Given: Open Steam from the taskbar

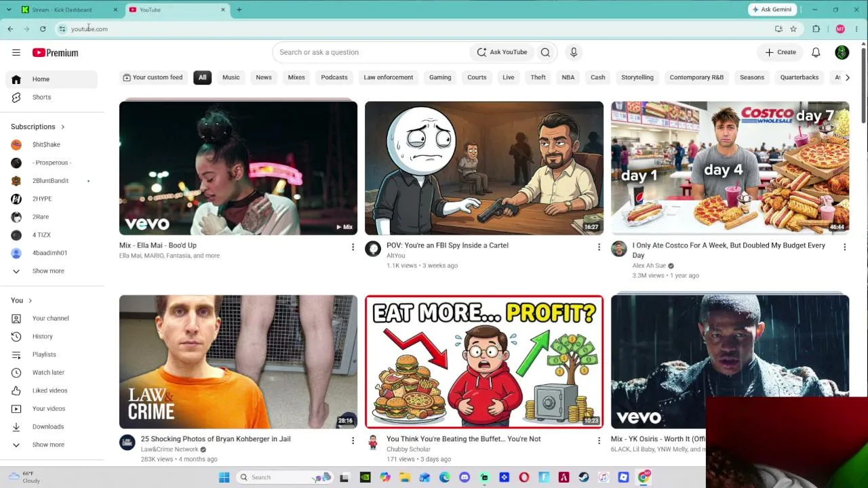Looking at the screenshot, I should tap(583, 477).
